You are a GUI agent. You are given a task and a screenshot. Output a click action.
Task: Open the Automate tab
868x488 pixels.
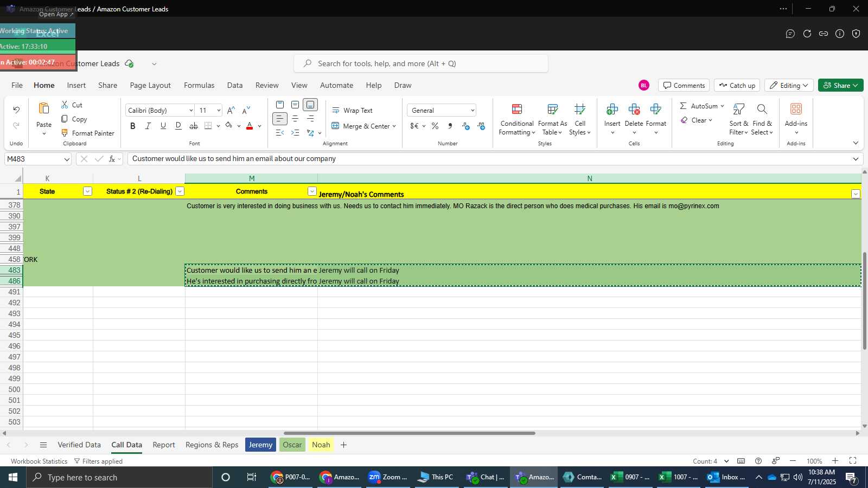(336, 85)
